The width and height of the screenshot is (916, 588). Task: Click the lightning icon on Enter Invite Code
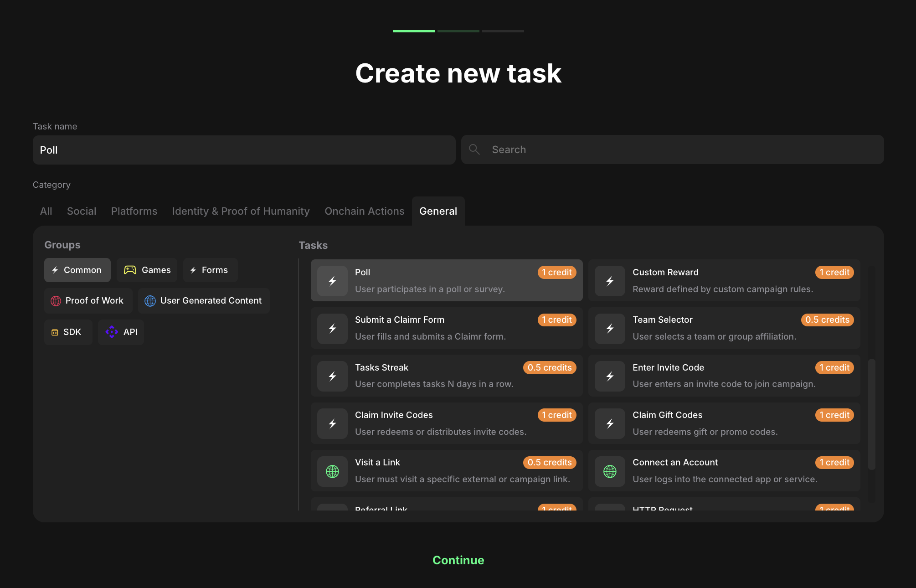tap(610, 376)
